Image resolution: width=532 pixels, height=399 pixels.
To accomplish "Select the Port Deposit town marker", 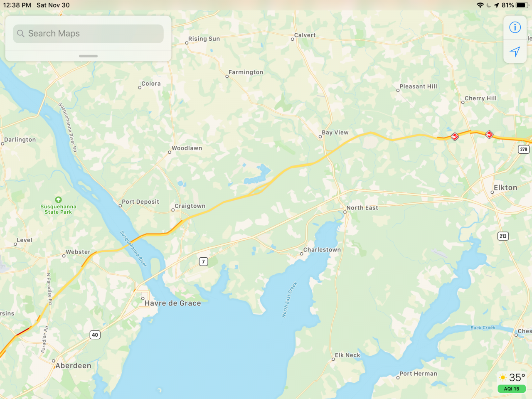I will tap(120, 206).
